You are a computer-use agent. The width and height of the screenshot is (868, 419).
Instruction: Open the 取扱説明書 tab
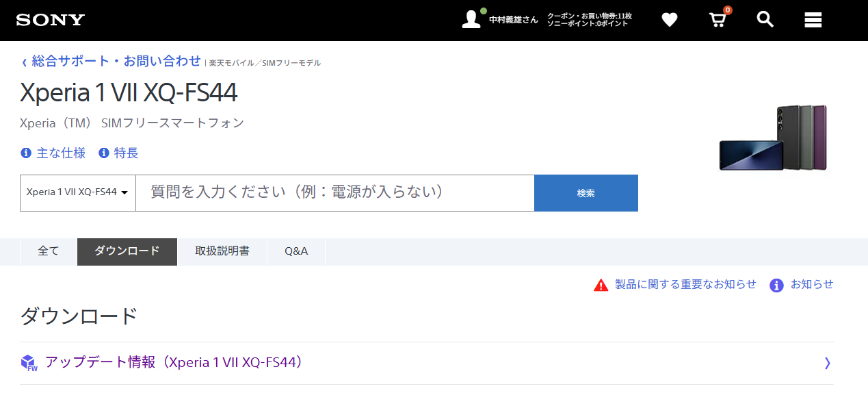[222, 251]
